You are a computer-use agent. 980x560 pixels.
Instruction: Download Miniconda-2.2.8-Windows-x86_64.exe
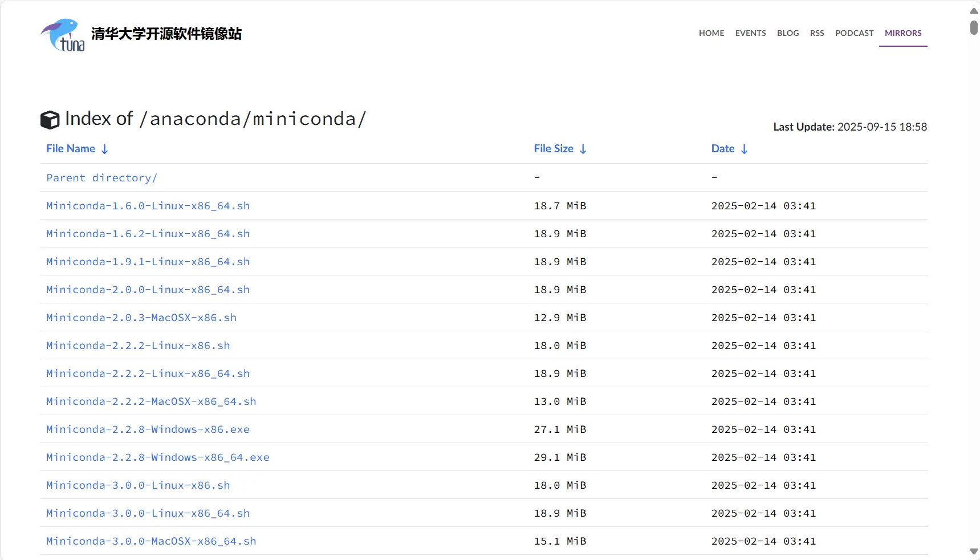pos(158,457)
